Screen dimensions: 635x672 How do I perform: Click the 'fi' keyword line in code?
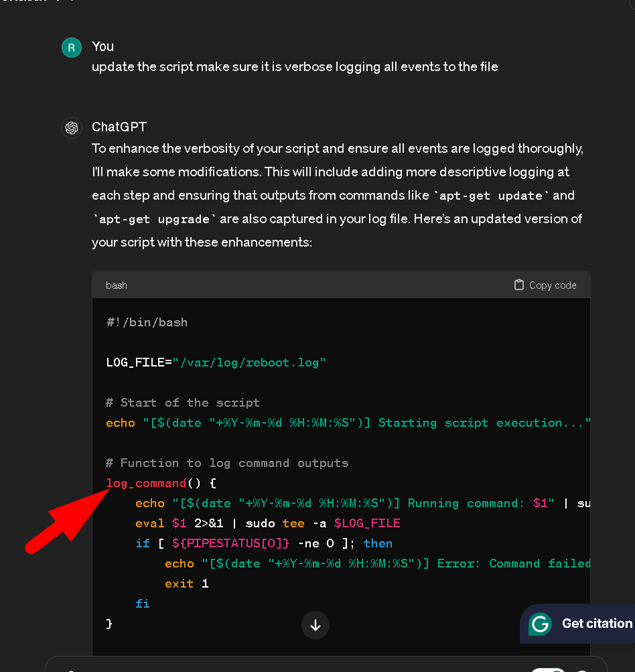143,604
